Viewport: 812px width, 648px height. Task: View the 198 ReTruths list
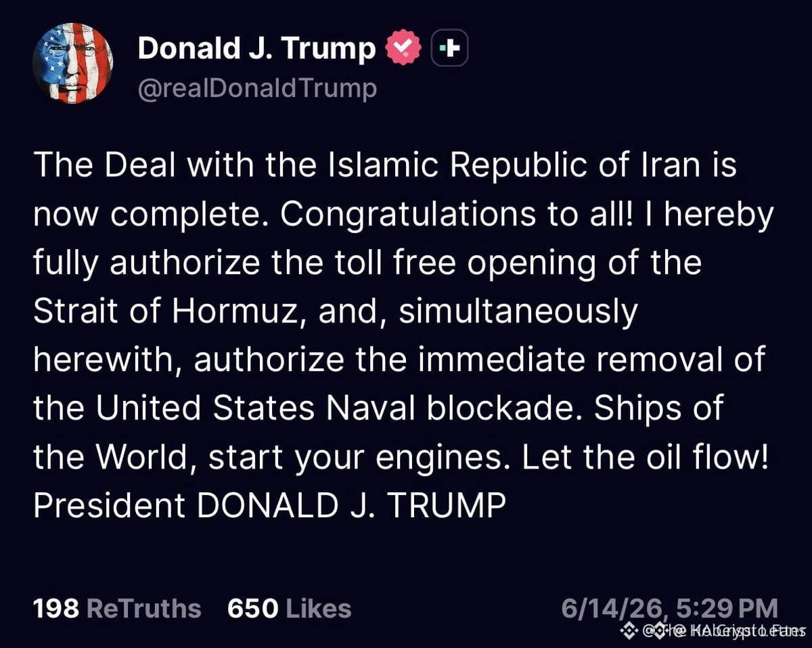(x=117, y=608)
